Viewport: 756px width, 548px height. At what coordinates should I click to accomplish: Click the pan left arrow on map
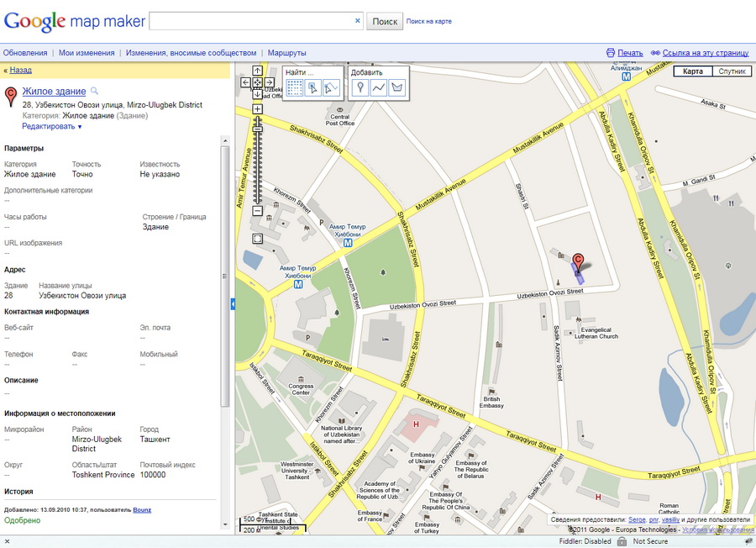(x=245, y=82)
